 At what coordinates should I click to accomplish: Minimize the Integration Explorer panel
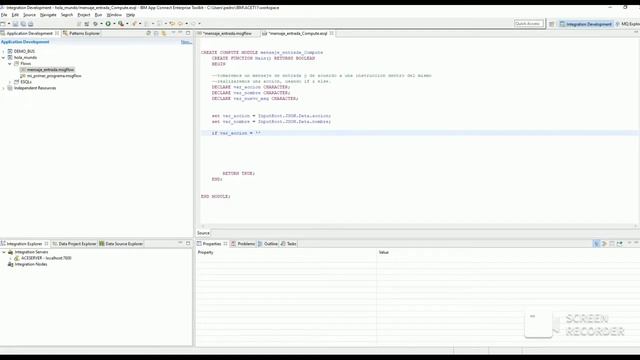[180, 243]
